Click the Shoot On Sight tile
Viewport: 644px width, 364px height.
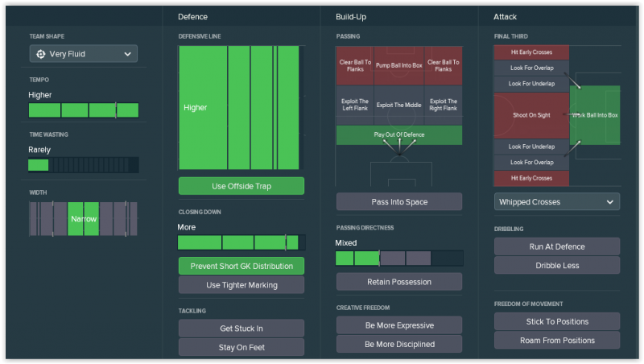click(x=531, y=115)
